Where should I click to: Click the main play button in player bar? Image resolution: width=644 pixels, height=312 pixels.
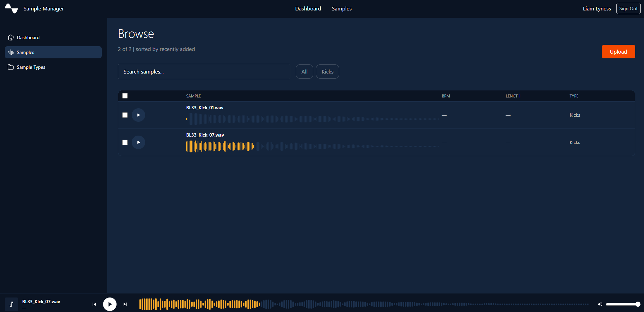tap(110, 304)
